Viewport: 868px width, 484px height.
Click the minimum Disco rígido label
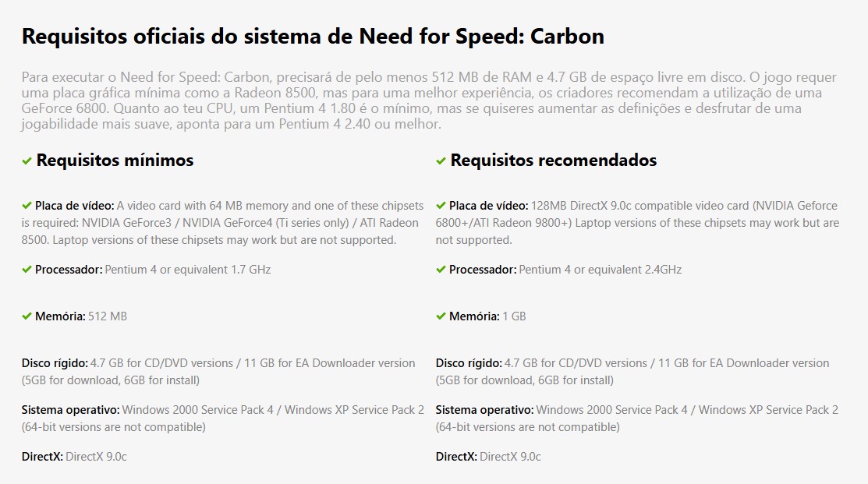[x=55, y=363]
